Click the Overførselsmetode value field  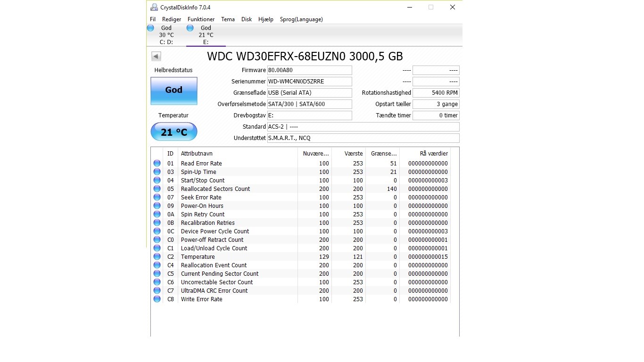click(309, 104)
